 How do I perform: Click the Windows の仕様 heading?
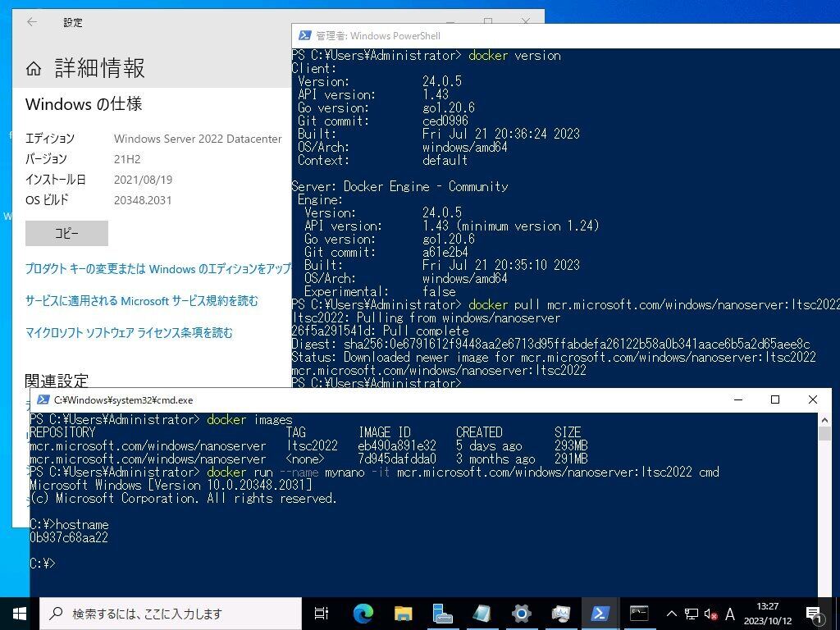pos(84,104)
